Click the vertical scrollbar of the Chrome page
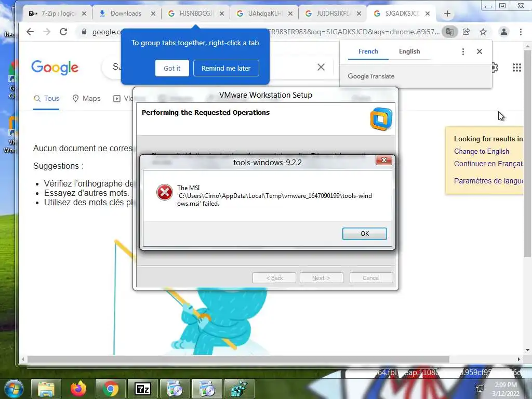This screenshot has width=532, height=399. tap(527, 153)
